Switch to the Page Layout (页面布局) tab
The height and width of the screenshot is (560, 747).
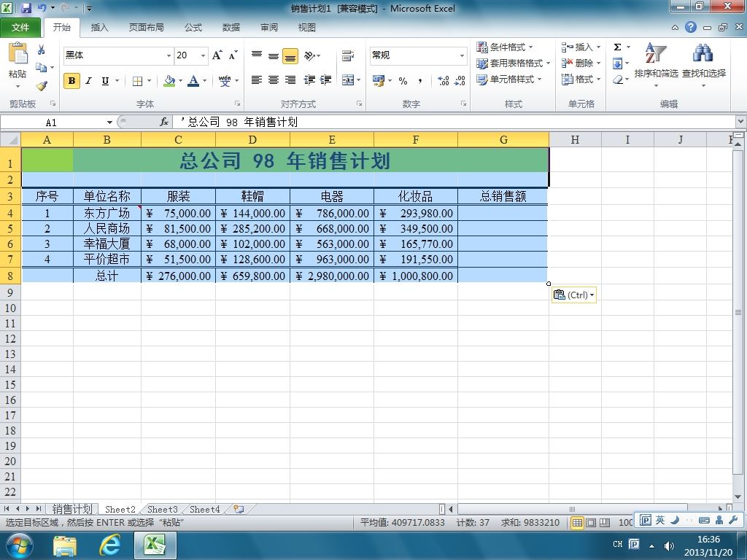(x=146, y=28)
